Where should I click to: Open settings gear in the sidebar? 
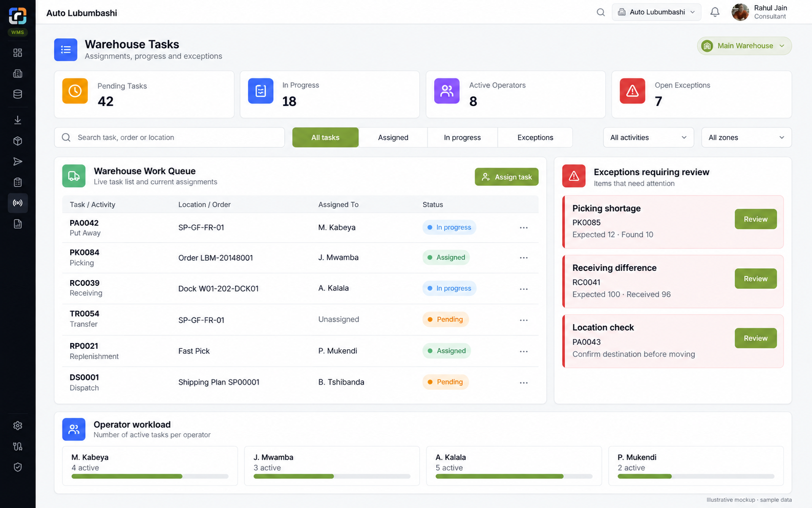pyautogui.click(x=17, y=426)
